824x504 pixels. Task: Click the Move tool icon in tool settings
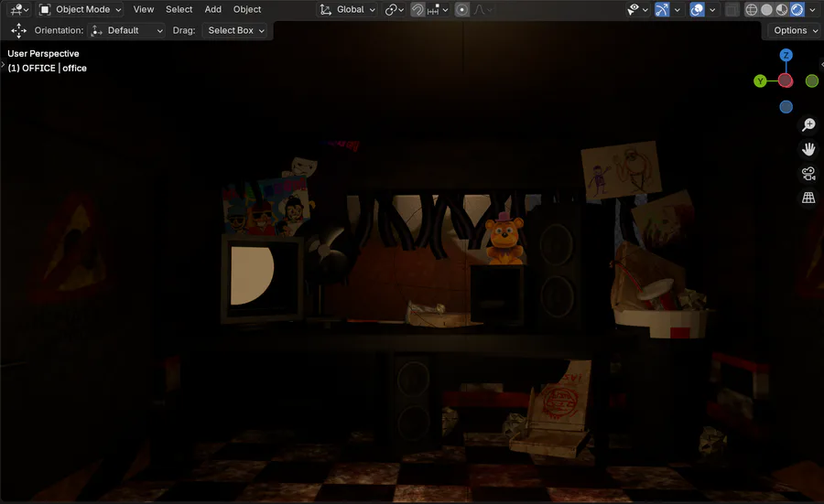coord(19,30)
